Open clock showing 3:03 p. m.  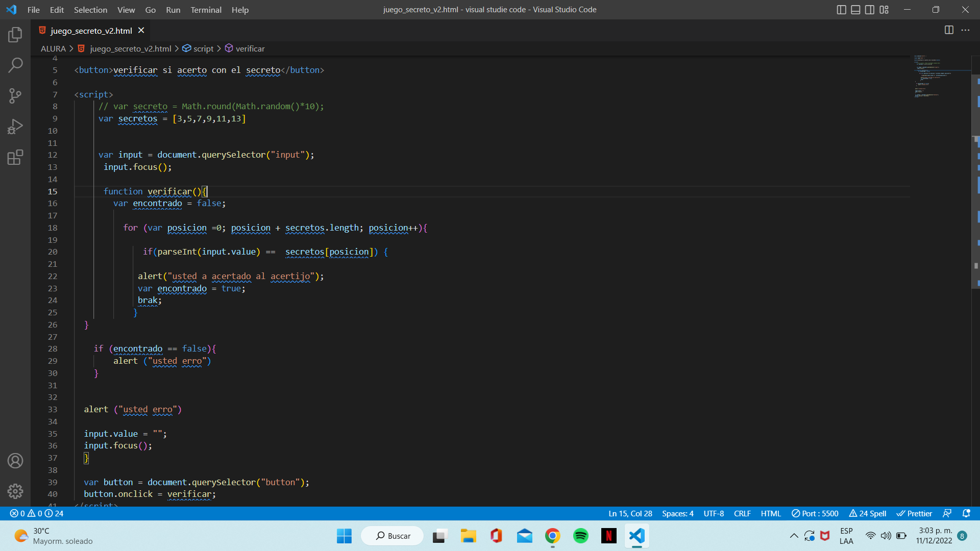tap(934, 536)
